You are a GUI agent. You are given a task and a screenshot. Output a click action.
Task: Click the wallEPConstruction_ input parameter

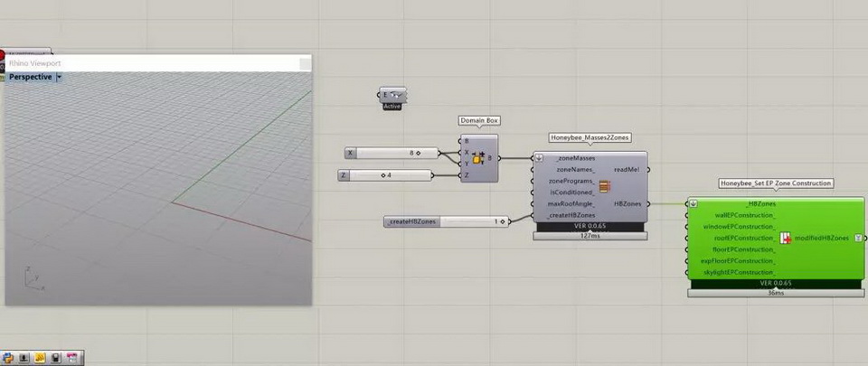(x=744, y=216)
